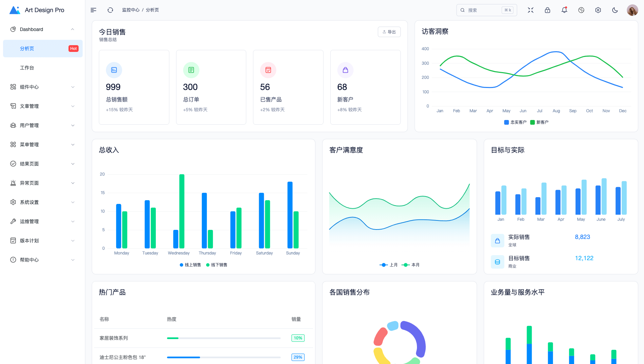Open the 工作台 menu item
Image resolution: width=644 pixels, height=364 pixels.
click(x=43, y=68)
